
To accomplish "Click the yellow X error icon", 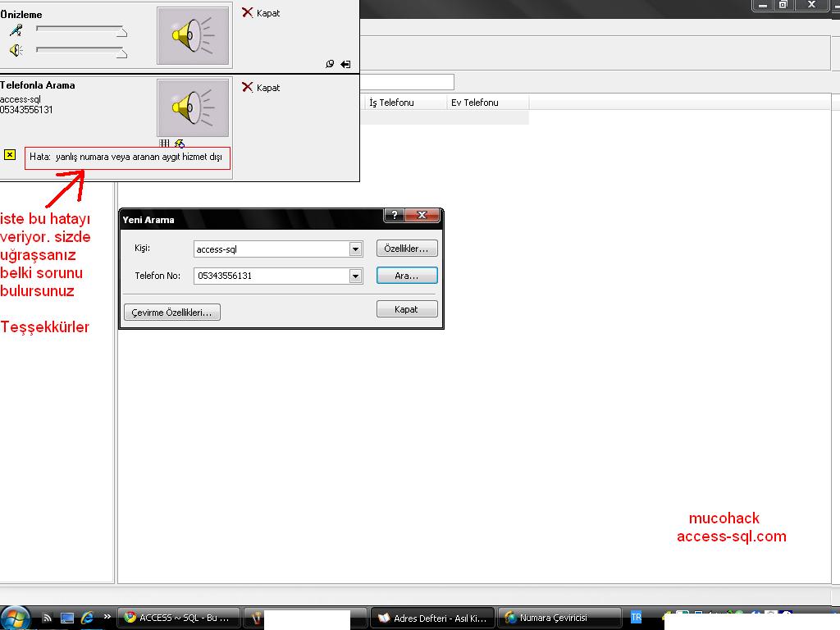I will (10, 154).
